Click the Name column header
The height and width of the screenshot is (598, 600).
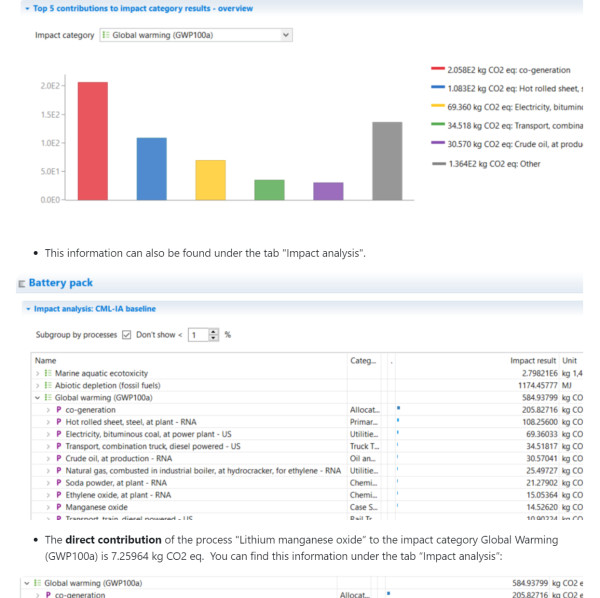point(46,359)
